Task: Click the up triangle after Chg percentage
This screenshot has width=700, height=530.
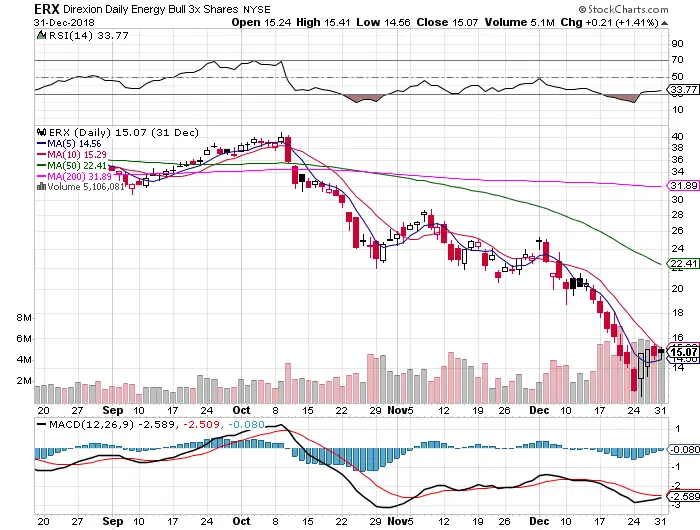Action: pyautogui.click(x=664, y=23)
